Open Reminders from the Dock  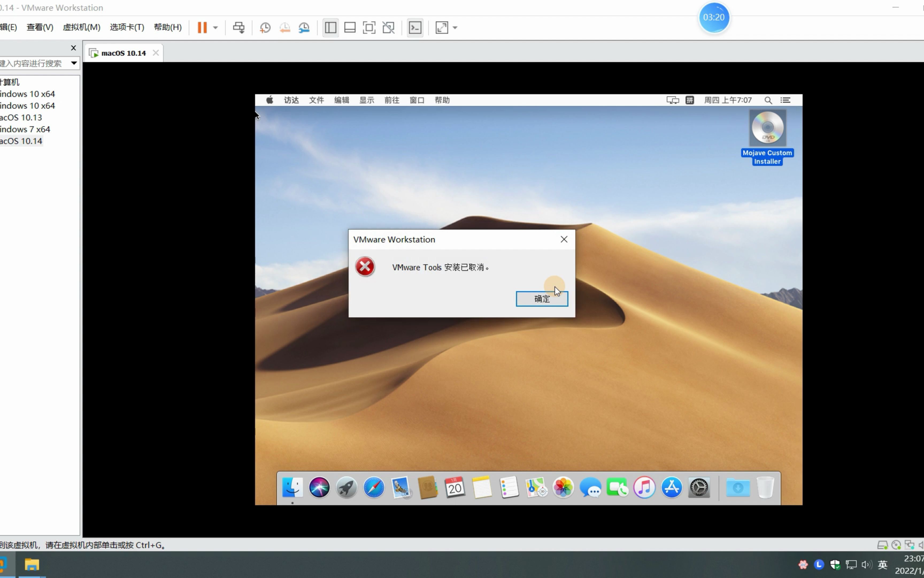point(509,487)
